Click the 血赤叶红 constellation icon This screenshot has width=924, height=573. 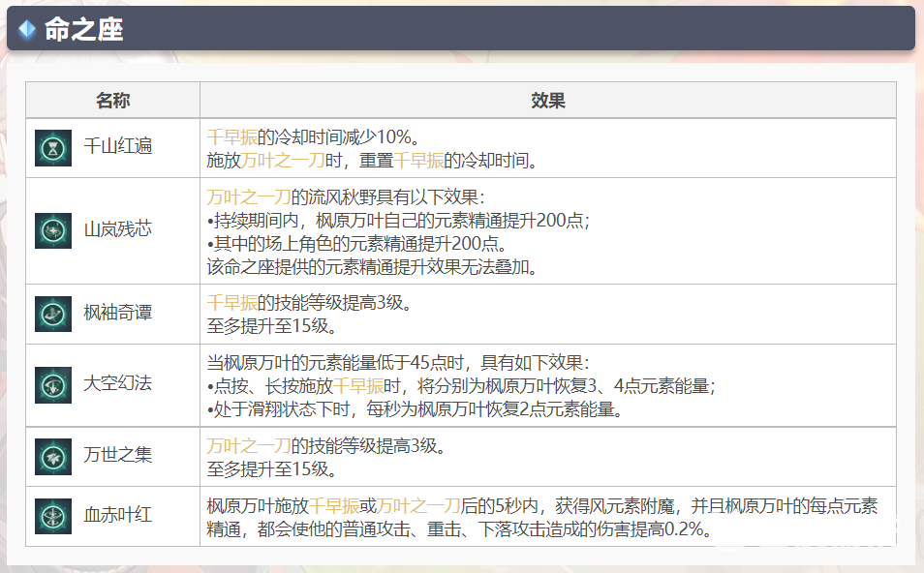pyautogui.click(x=53, y=516)
